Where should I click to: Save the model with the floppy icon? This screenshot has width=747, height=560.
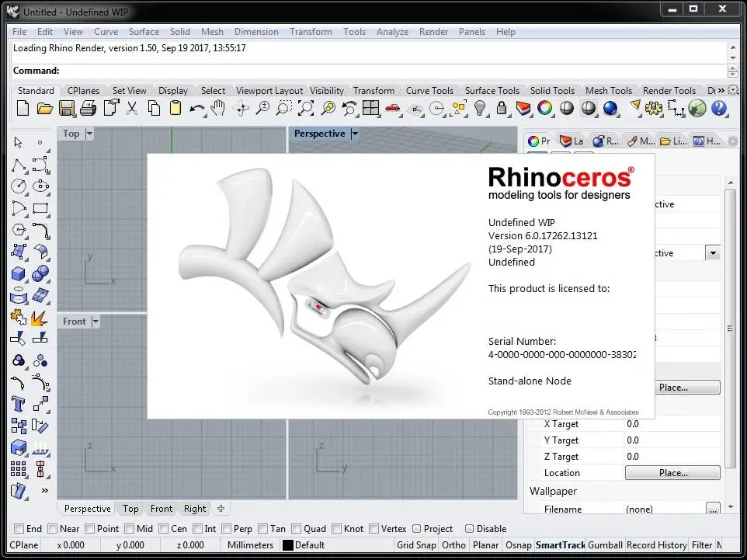click(x=66, y=108)
